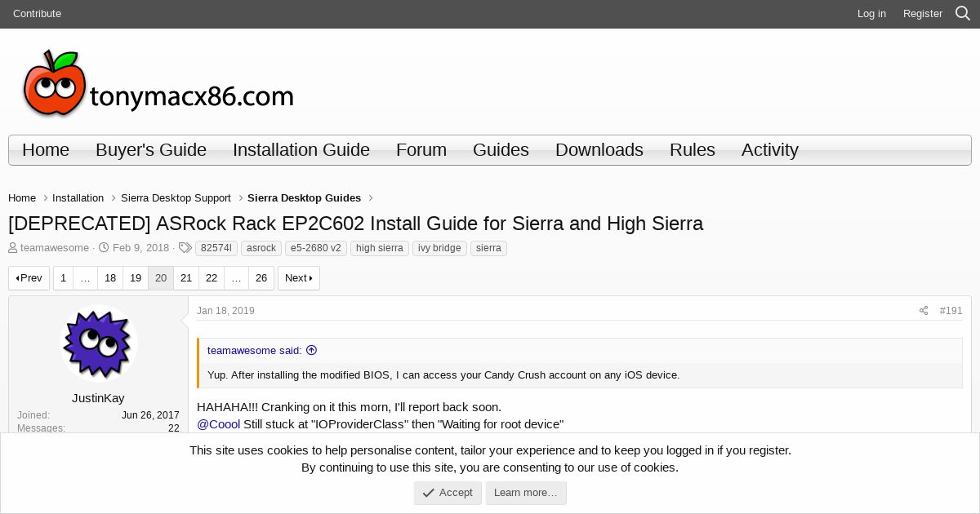Open the Activity menu item
The height and width of the screenshot is (514, 980).
click(770, 150)
